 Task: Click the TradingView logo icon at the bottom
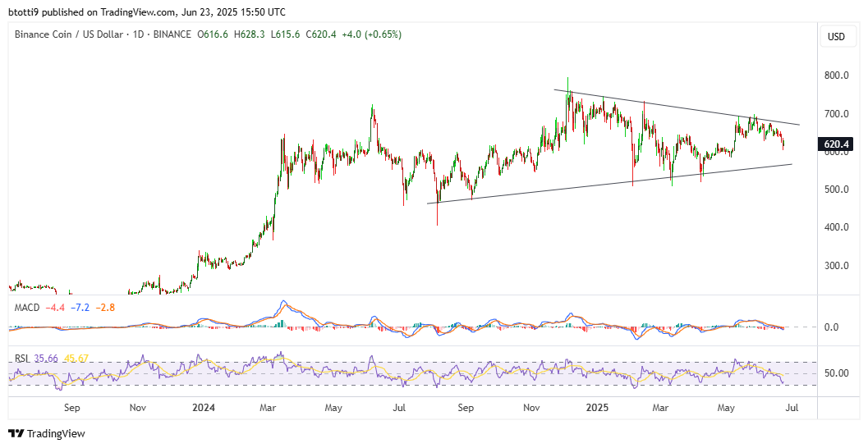click(16, 433)
